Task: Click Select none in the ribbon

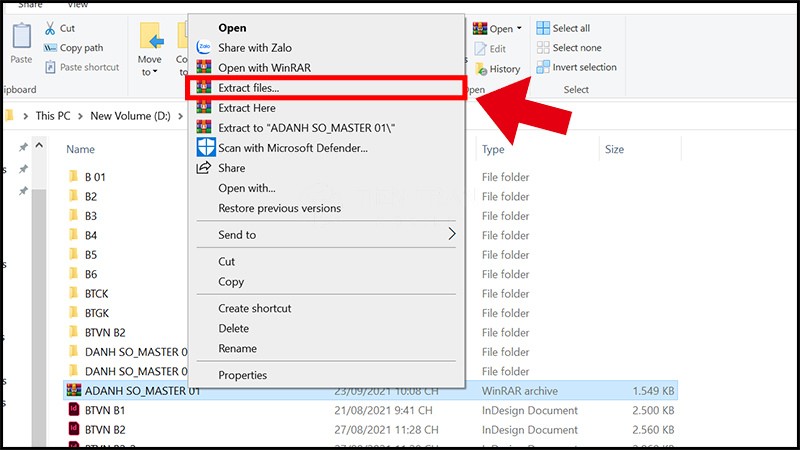Action: tap(577, 48)
